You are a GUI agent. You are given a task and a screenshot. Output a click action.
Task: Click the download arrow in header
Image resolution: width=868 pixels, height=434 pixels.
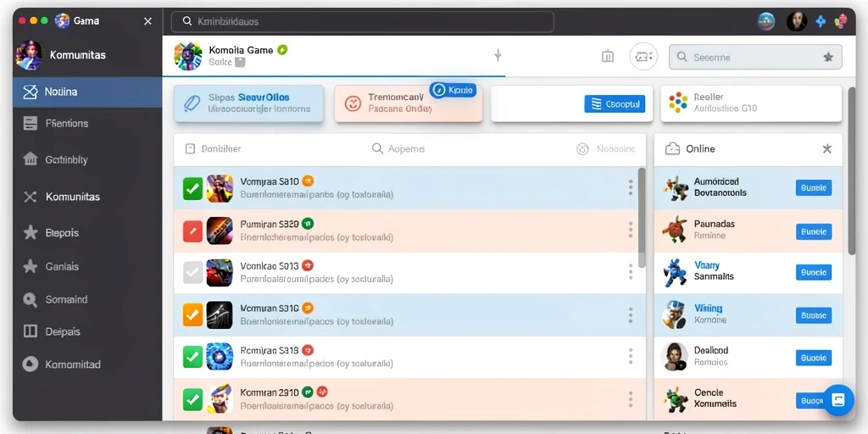498,55
